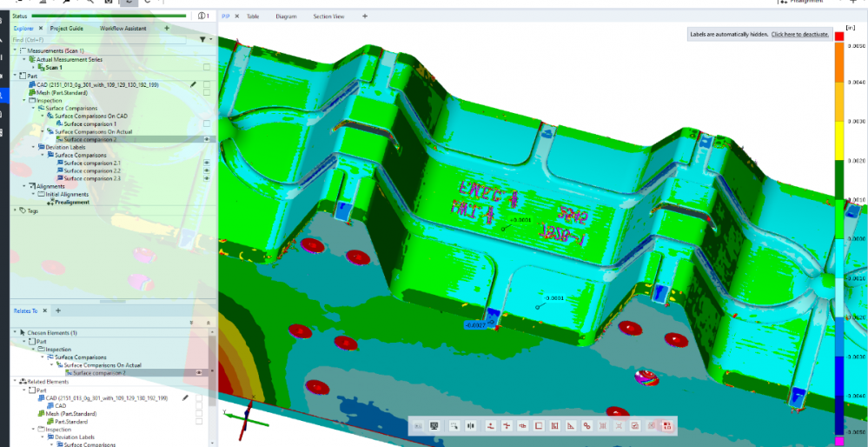
Task: Expand the Tags tree node
Action: [x=15, y=210]
